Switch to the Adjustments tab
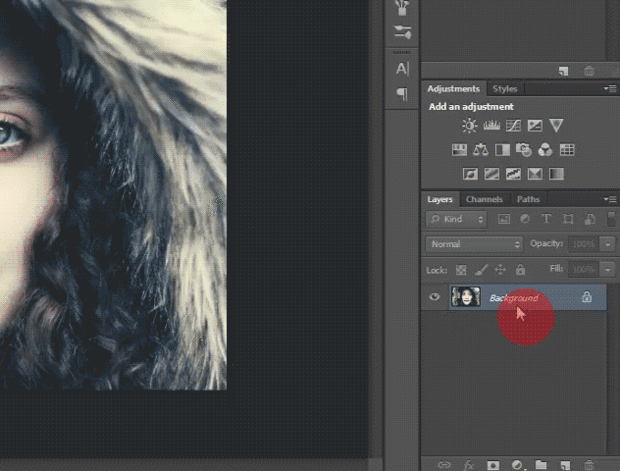The image size is (620, 471). point(453,89)
